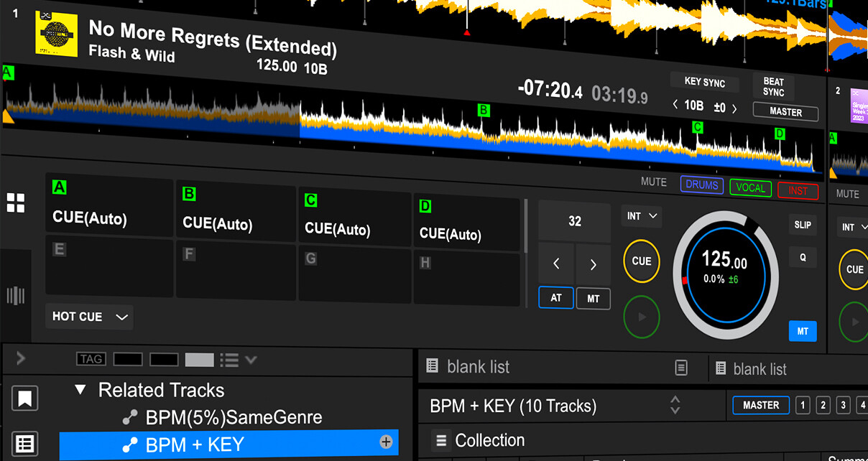Screen dimensions: 868x461
Task: Toggle the INST stem mute
Action: (x=798, y=190)
